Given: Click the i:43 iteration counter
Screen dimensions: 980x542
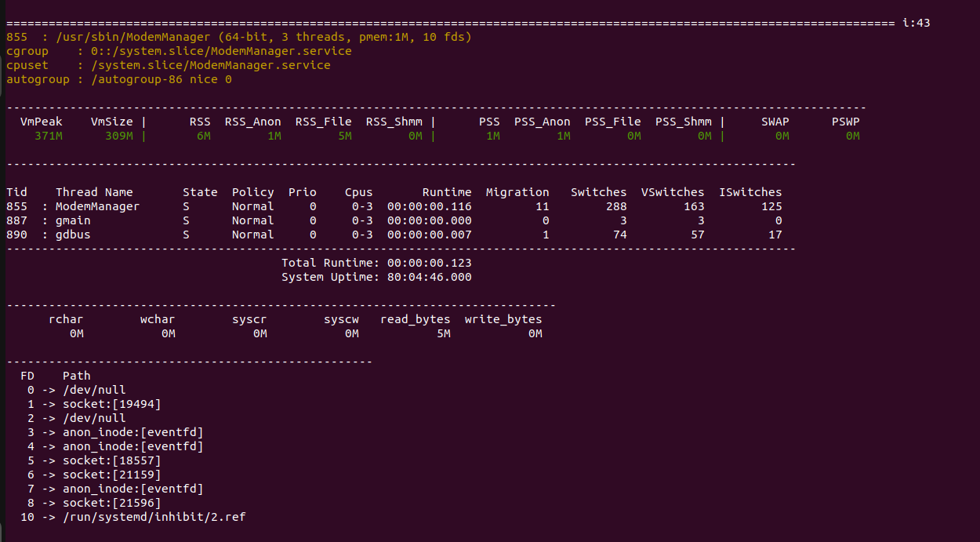Looking at the screenshot, I should (x=916, y=23).
